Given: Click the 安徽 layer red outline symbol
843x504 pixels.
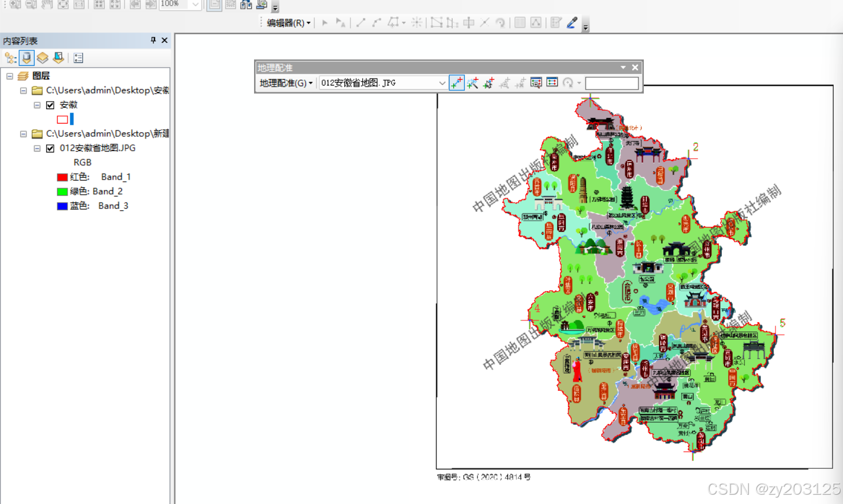Looking at the screenshot, I should tap(62, 120).
